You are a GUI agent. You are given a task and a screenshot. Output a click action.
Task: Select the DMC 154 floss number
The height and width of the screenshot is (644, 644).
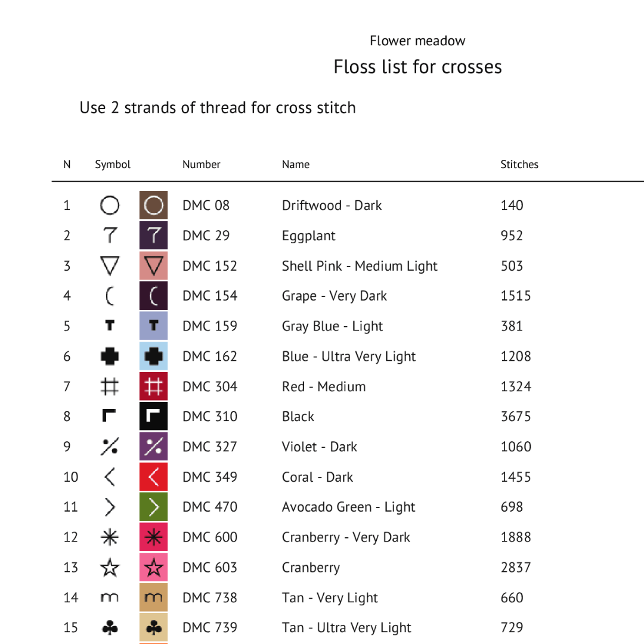[210, 296]
